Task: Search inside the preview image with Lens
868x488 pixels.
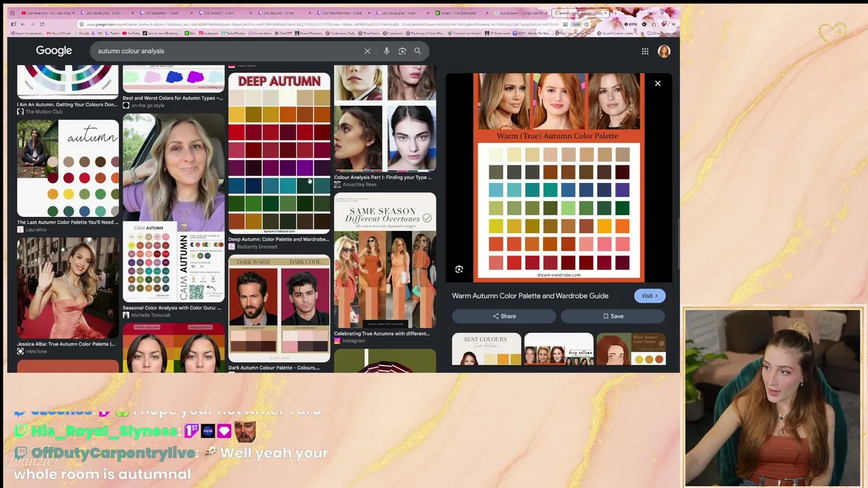Action: point(459,270)
